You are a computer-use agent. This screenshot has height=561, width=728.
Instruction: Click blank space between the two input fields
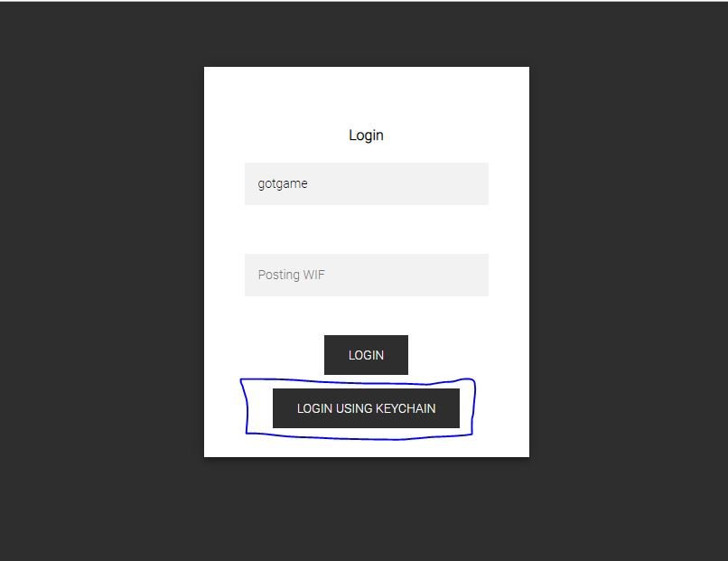point(367,229)
